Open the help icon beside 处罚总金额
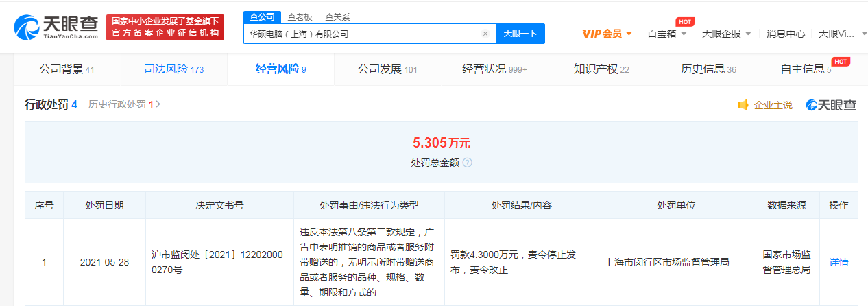 tap(468, 163)
